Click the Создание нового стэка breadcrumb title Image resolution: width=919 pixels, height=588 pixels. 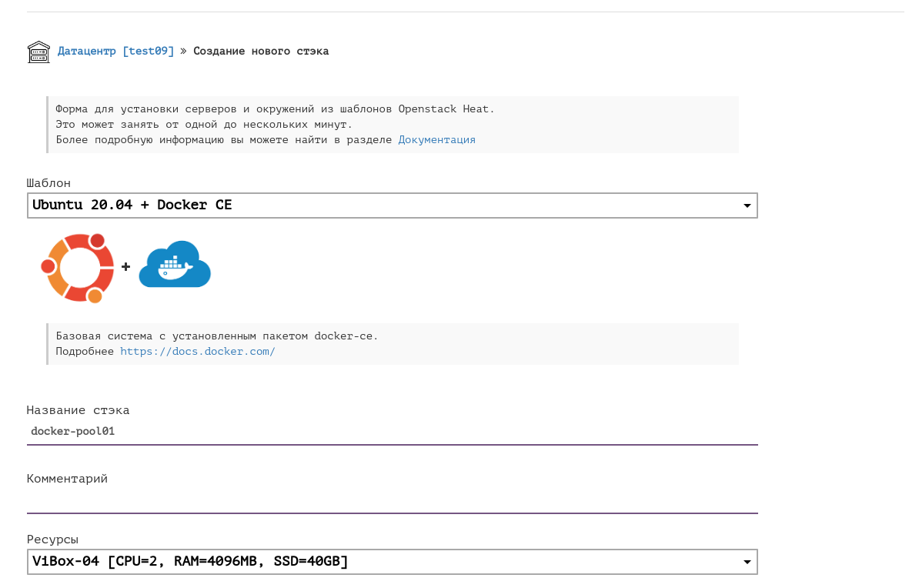click(261, 52)
